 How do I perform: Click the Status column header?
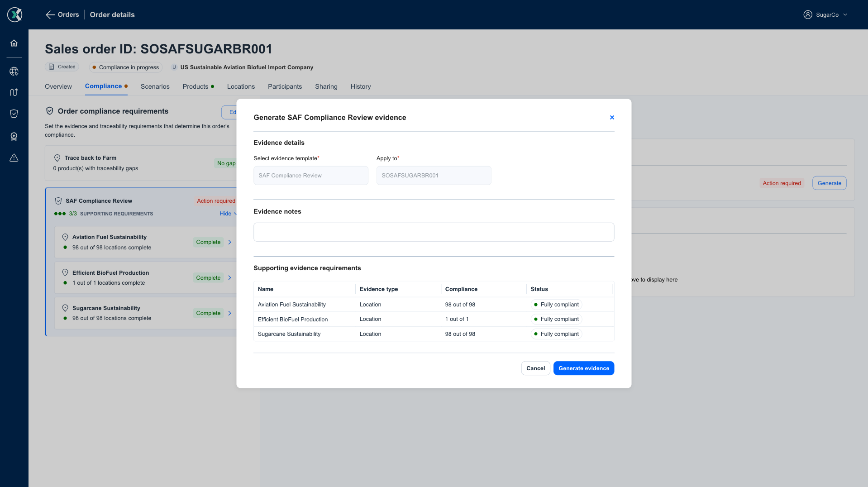tap(539, 289)
